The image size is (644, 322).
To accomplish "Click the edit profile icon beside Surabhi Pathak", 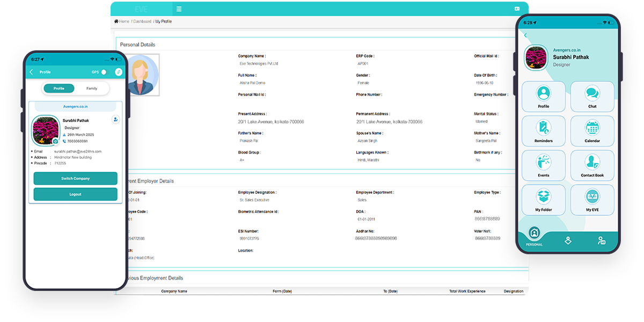I will [115, 120].
